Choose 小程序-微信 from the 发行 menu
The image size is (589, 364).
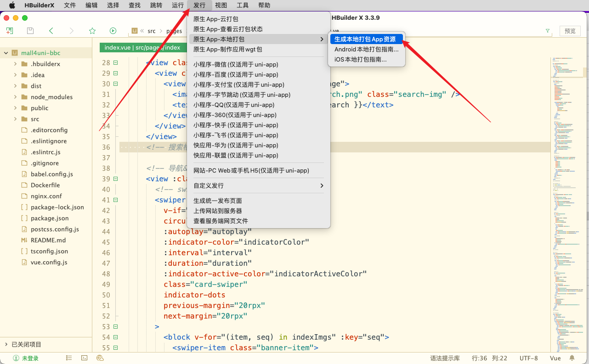[x=235, y=64]
